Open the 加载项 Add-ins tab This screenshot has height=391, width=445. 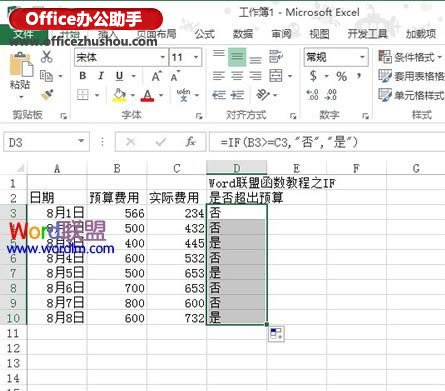pos(421,34)
